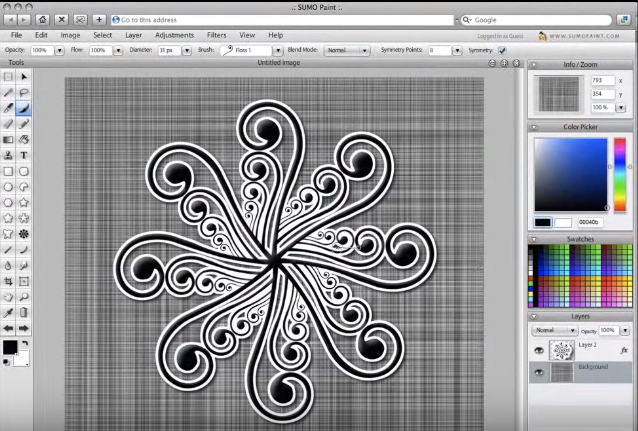638x431 pixels.
Task: Open the Blend Mode dropdown in options bar
Action: 349,50
